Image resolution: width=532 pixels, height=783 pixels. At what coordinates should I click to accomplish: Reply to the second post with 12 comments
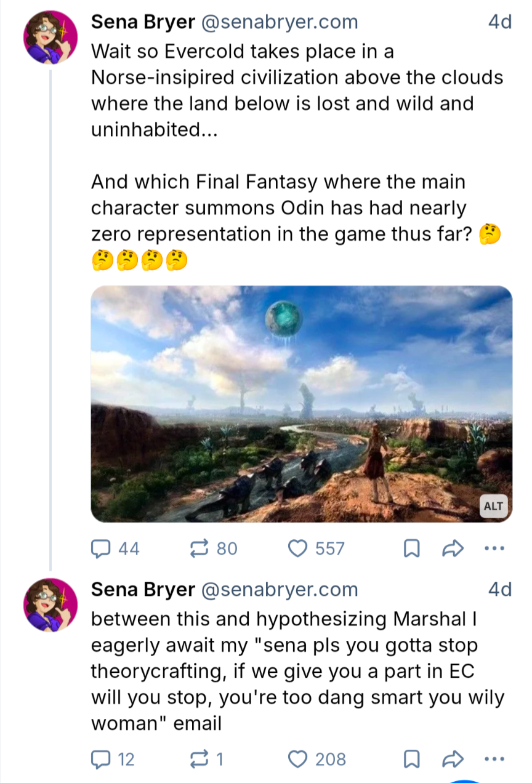point(113,760)
